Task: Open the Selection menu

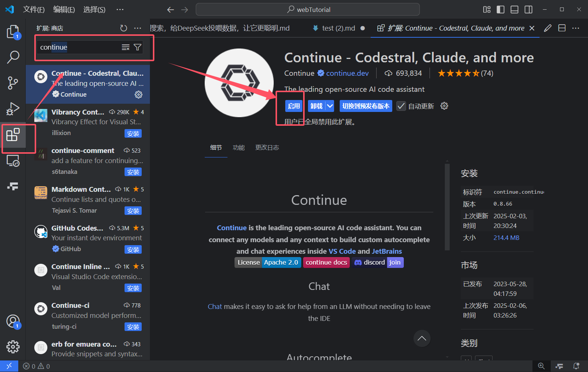Action: point(94,9)
